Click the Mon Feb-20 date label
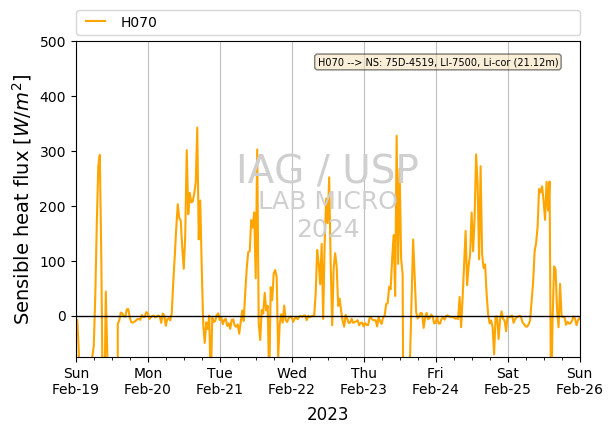 147,381
